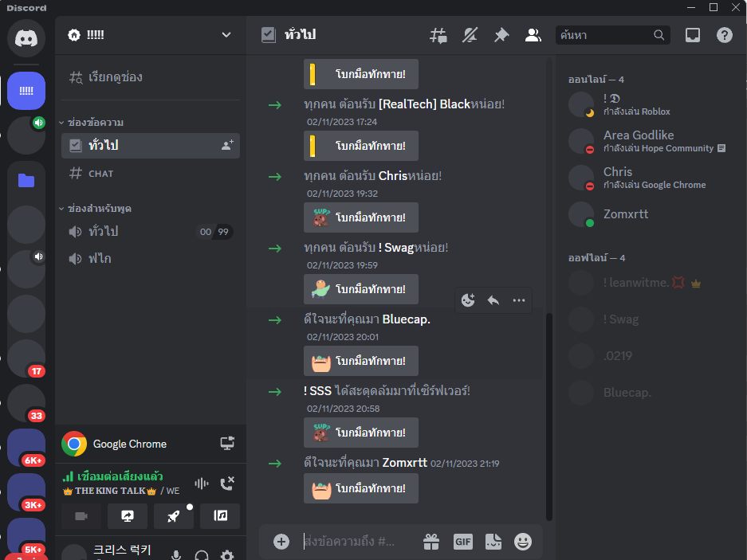Image resolution: width=747 pixels, height=560 pixels.
Task: Wave to ! SSS with sticker button
Action: coord(361,433)
